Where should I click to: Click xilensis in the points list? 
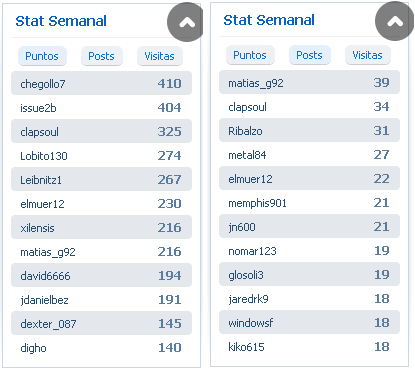(x=37, y=228)
